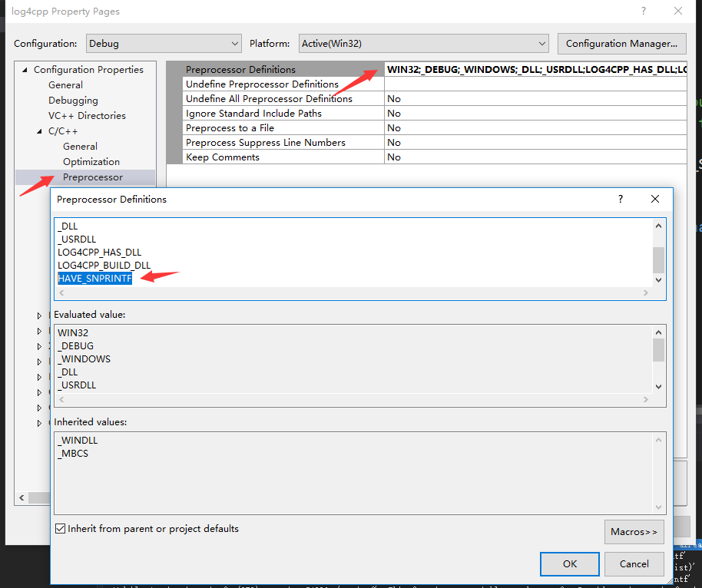Toggle Inherit from parent or project defaults
Screen dimensions: 702x588
tap(60, 529)
